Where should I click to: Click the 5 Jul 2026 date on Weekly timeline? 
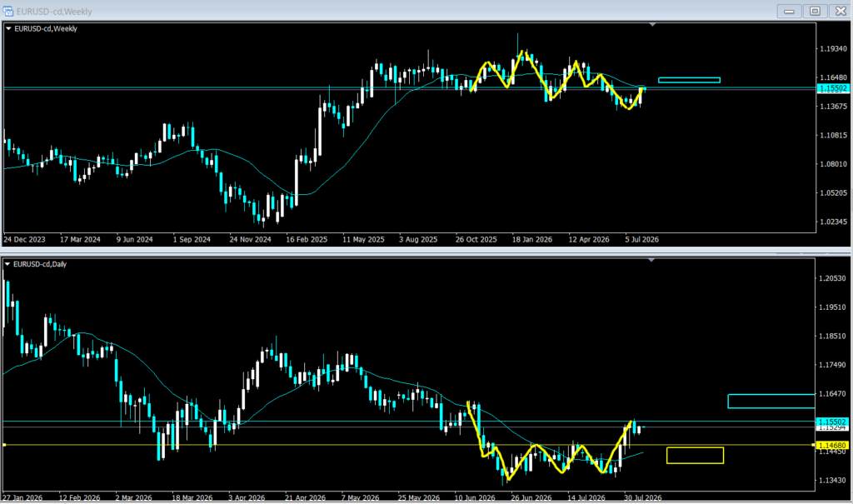pyautogui.click(x=642, y=239)
